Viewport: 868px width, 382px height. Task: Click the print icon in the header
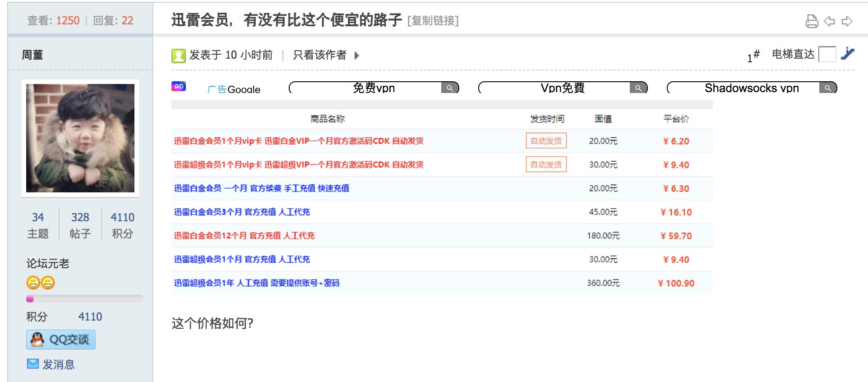(x=812, y=21)
